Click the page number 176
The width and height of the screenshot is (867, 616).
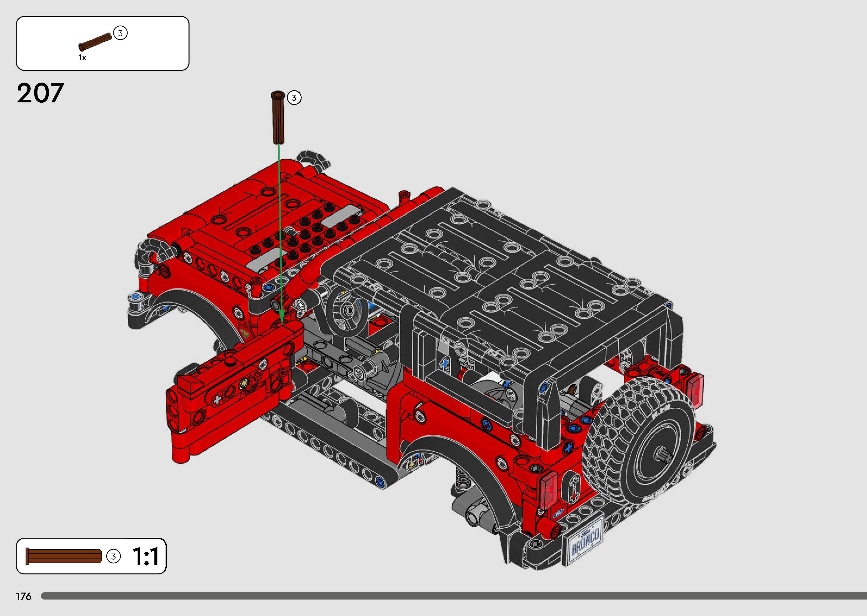(x=24, y=597)
